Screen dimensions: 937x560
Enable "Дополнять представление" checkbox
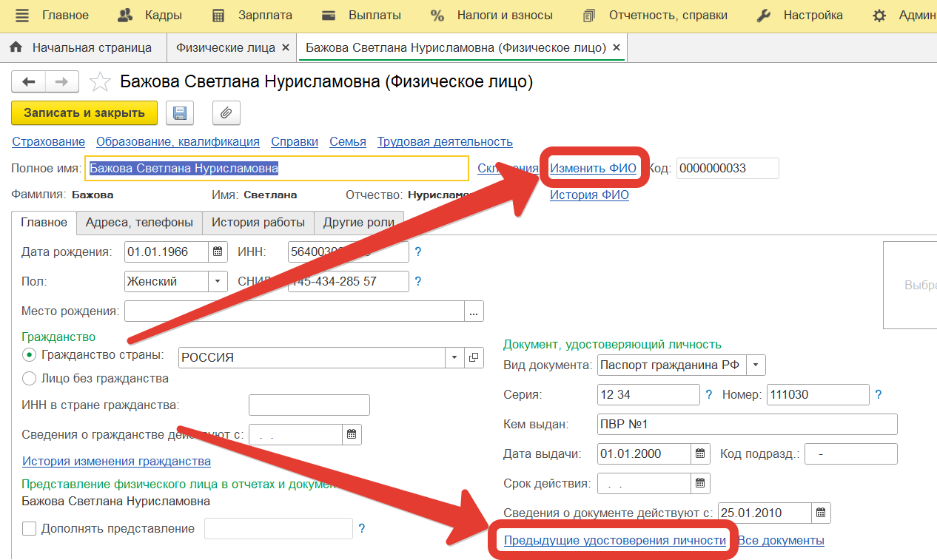click(x=30, y=529)
